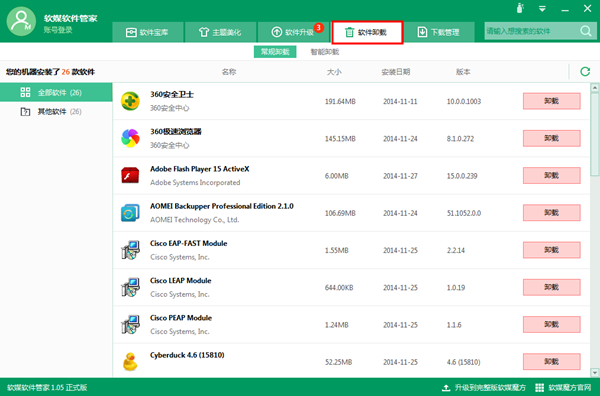
Task: Click the vertical scrollbar thumb
Action: 595,134
